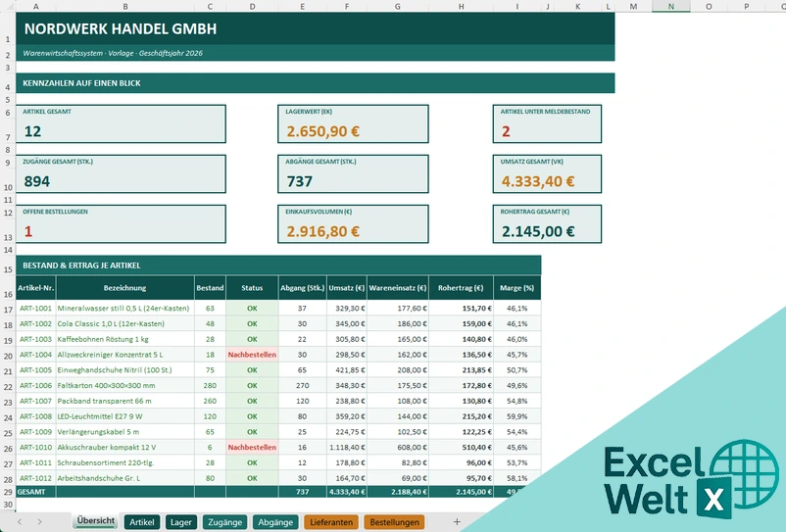Select Kaffeebohnen Röstung 1 kg cell
786x532 pixels.
(x=124, y=340)
